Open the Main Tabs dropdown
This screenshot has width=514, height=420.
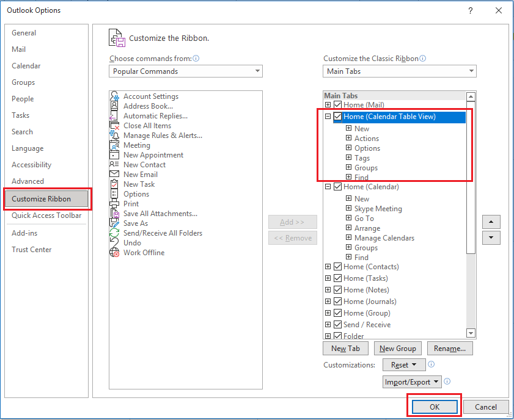click(x=399, y=71)
